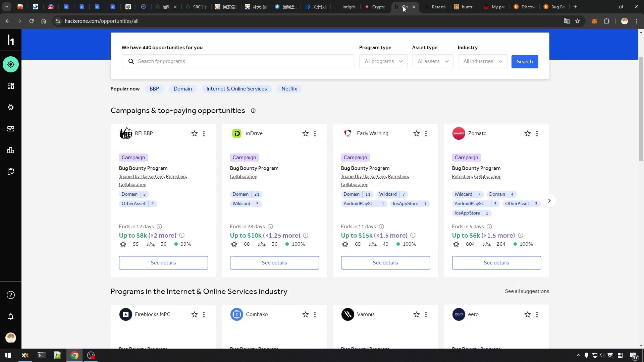This screenshot has width=644, height=362.
Task: Click See all suggestions link
Action: [x=527, y=291]
